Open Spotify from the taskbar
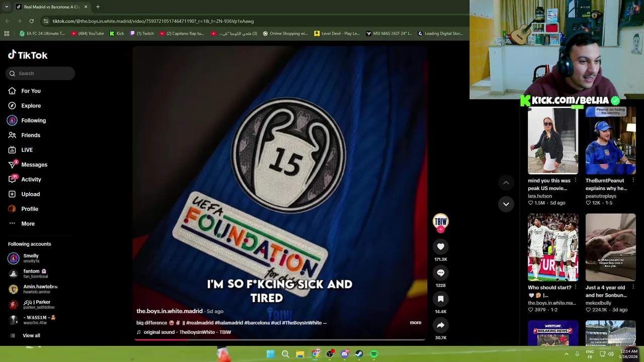The image size is (644, 362). (374, 354)
